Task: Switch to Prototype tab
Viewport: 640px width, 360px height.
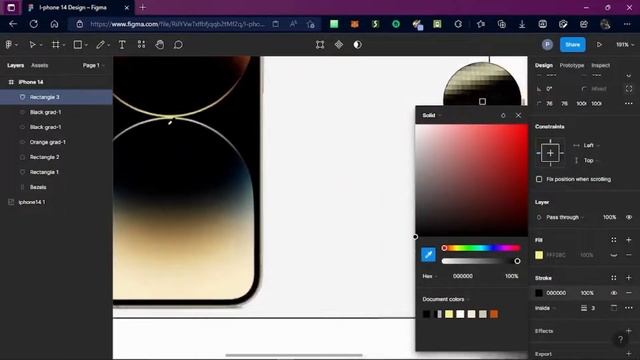Action: click(x=571, y=65)
